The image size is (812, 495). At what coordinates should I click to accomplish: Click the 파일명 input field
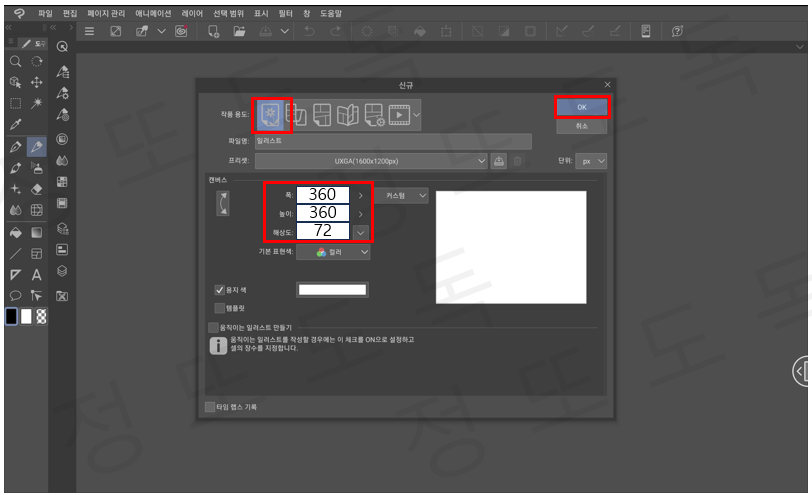393,141
